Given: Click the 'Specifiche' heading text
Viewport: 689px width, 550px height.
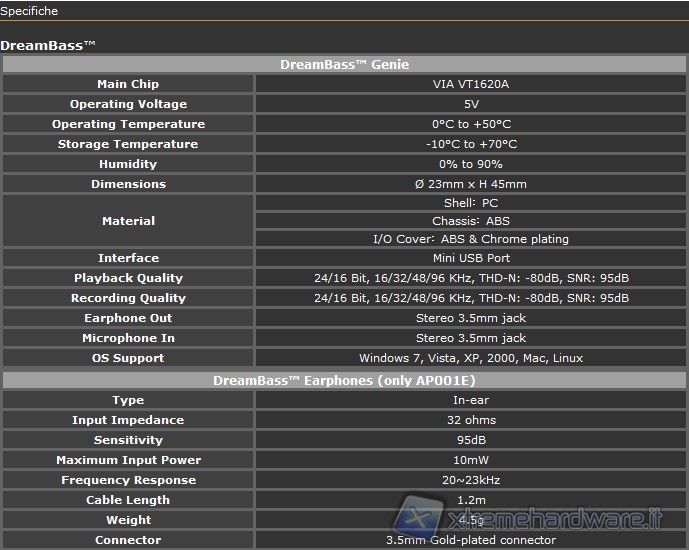Looking at the screenshot, I should click(x=29, y=11).
